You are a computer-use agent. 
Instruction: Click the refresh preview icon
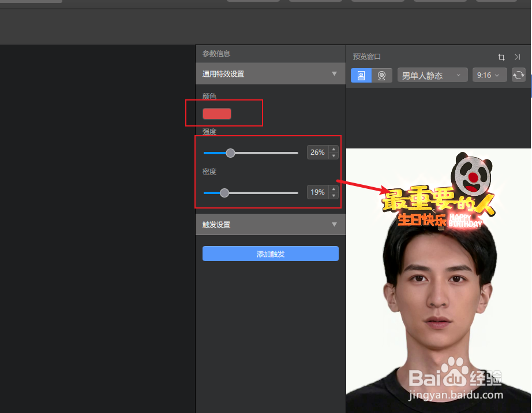pyautogui.click(x=518, y=75)
